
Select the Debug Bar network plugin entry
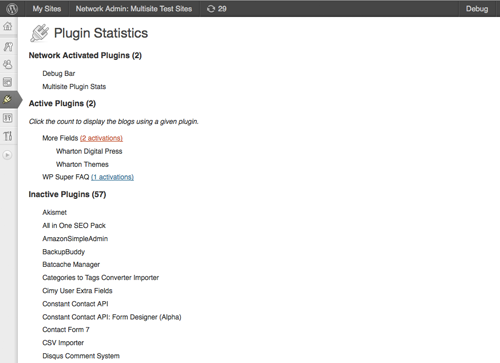(x=59, y=73)
